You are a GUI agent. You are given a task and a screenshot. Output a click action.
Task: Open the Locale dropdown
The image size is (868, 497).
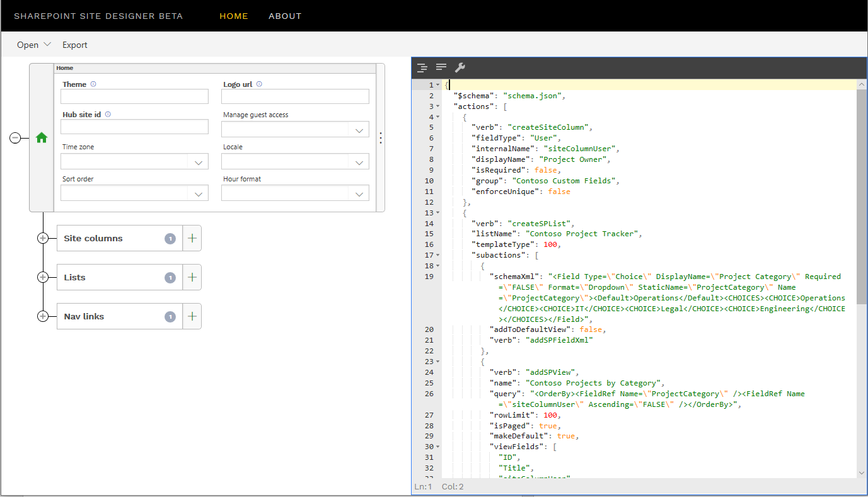tap(359, 161)
